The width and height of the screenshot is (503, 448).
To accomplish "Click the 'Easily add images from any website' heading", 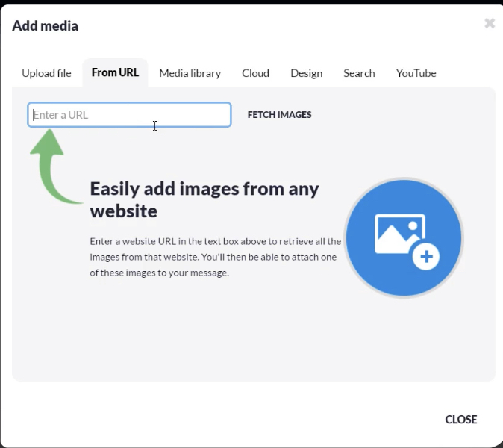I will [x=204, y=199].
